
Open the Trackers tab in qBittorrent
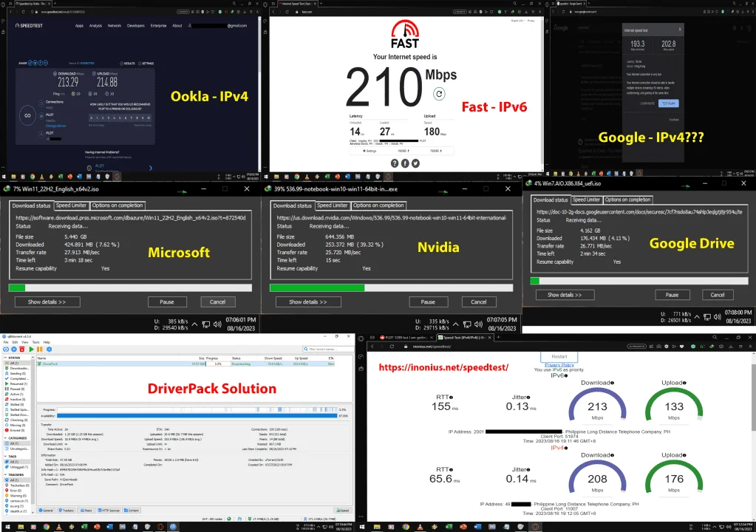pyautogui.click(x=66, y=511)
